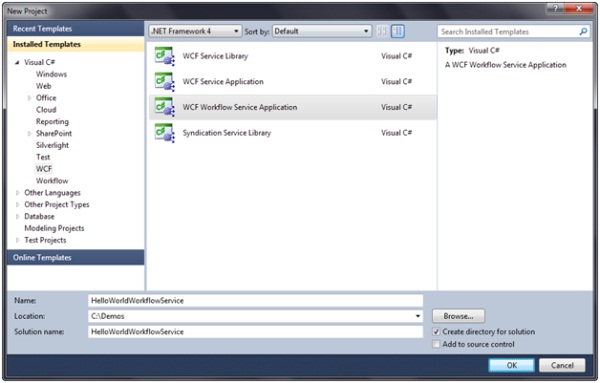Click the Search Installed Templates box
600x383 pixels.
click(x=513, y=31)
